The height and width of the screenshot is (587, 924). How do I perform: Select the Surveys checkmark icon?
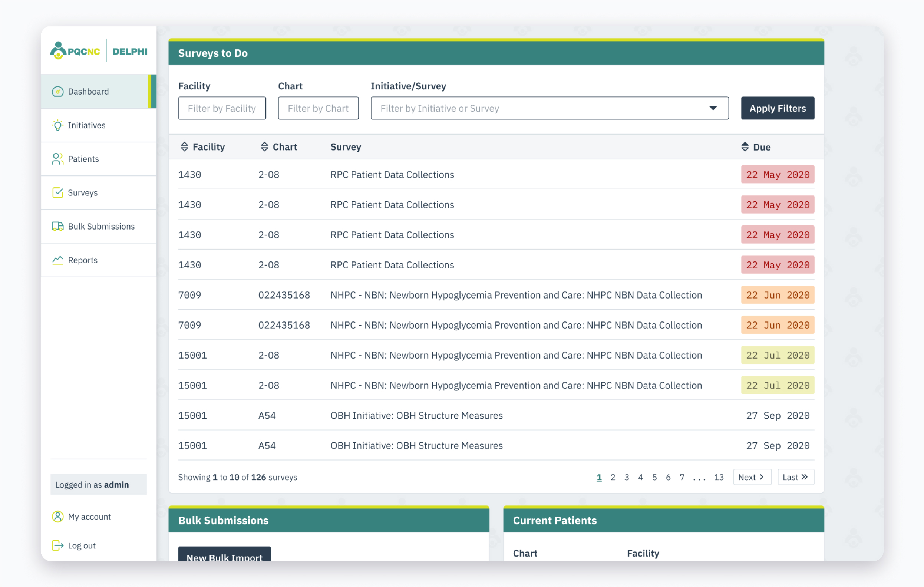[57, 192]
